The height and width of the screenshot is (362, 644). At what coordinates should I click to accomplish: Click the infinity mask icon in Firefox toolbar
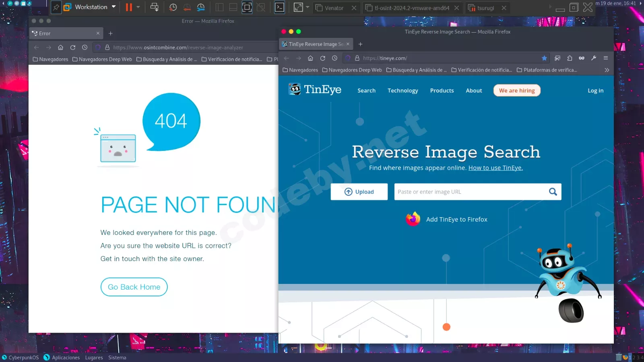(x=582, y=58)
